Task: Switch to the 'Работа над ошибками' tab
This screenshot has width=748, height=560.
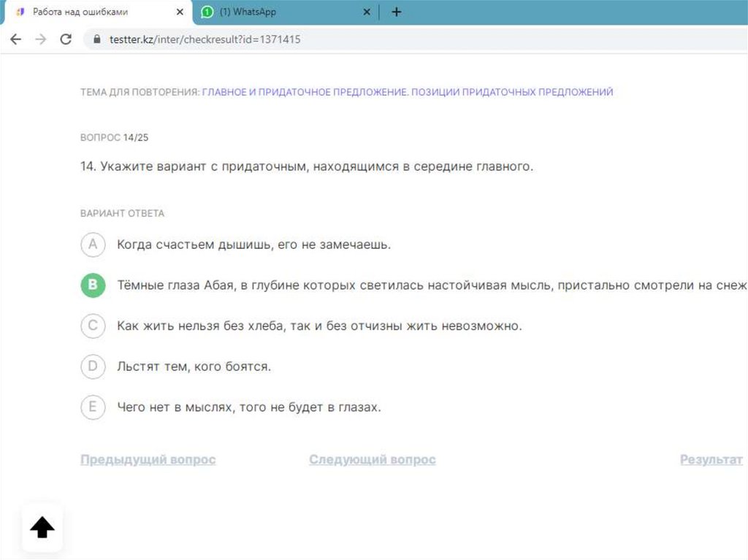Action: [x=97, y=12]
